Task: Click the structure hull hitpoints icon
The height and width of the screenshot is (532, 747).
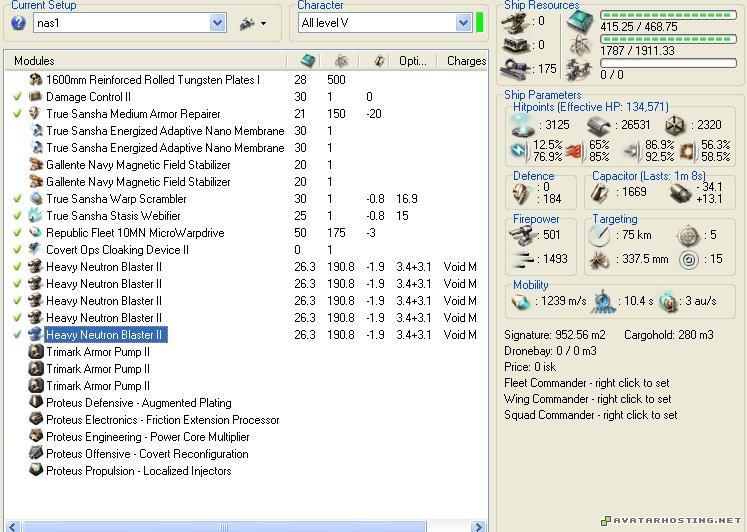Action: tap(675, 125)
